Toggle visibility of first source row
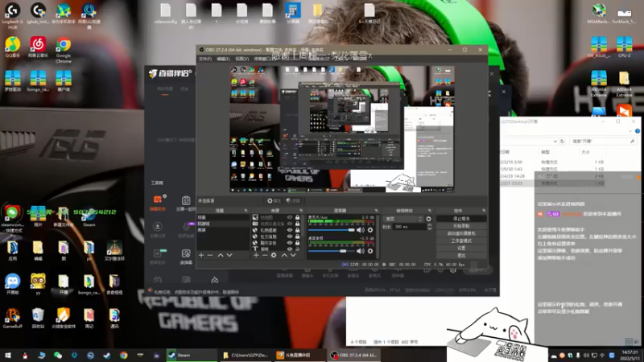 (290, 217)
